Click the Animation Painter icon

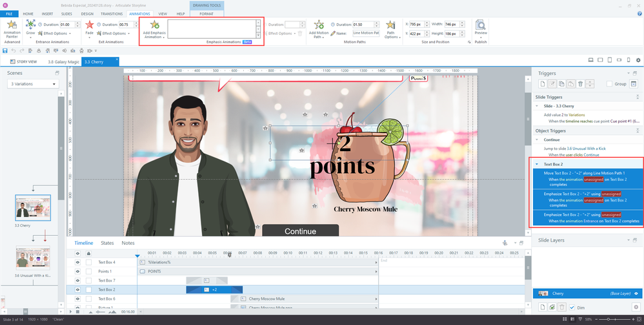(12, 26)
